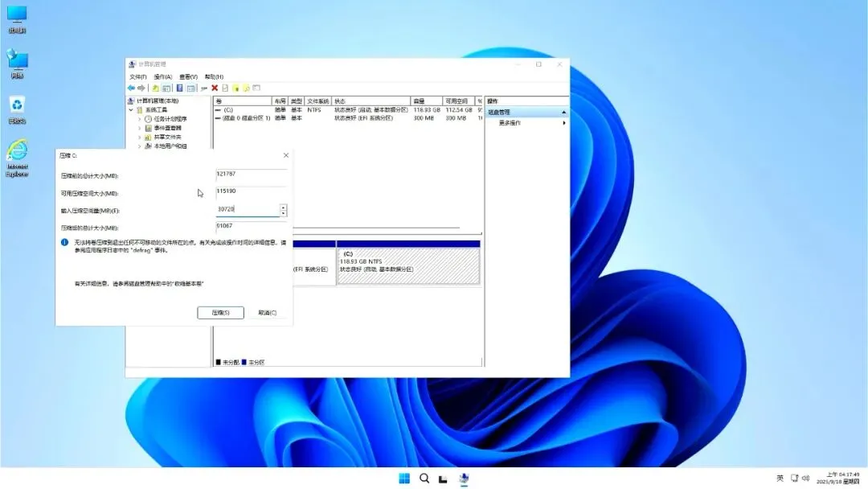Open the Network desktop icon
Image resolution: width=868 pixels, height=489 pixels.
pos(17,64)
